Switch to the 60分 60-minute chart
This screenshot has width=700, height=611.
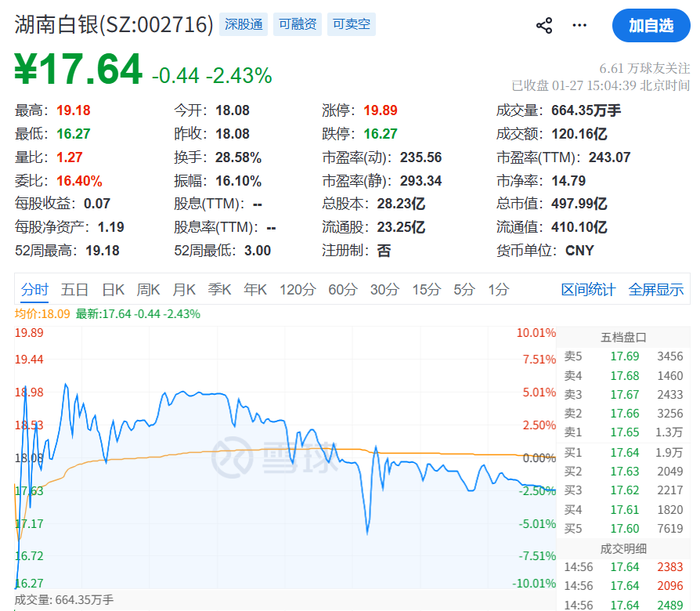pyautogui.click(x=340, y=289)
